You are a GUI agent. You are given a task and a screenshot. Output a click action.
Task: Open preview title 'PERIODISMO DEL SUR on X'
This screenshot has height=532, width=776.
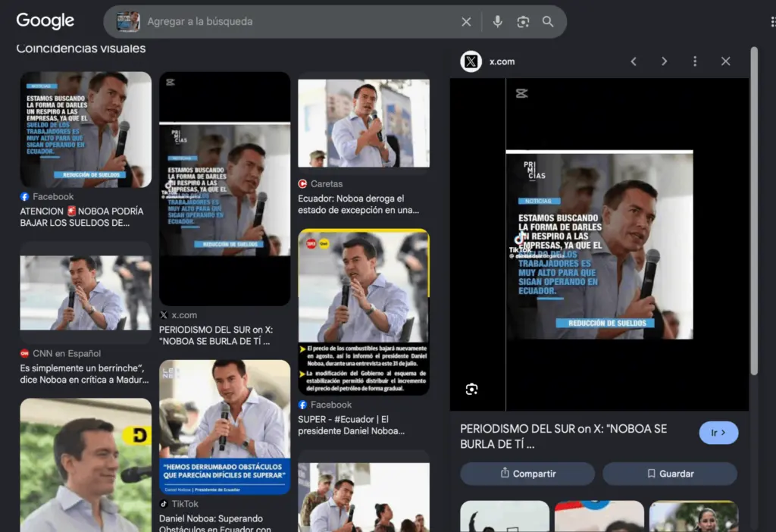tap(564, 437)
